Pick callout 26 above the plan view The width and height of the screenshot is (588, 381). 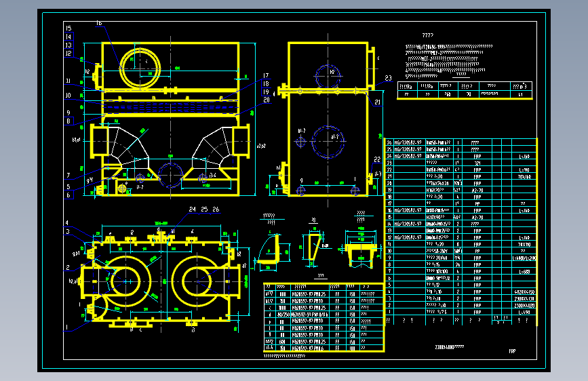click(x=216, y=209)
